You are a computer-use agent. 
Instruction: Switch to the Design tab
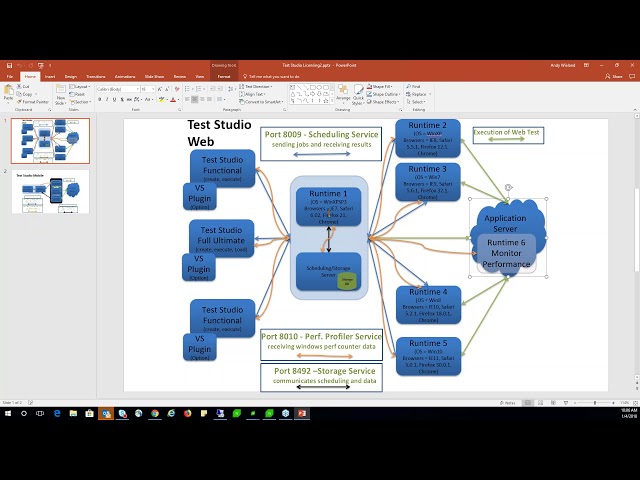click(x=71, y=76)
